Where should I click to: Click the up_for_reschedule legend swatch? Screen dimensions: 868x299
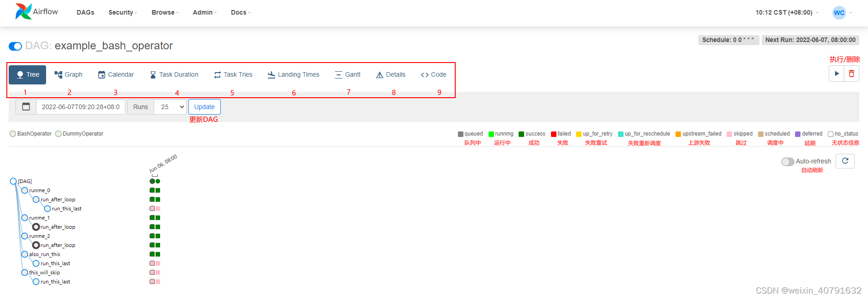point(621,134)
